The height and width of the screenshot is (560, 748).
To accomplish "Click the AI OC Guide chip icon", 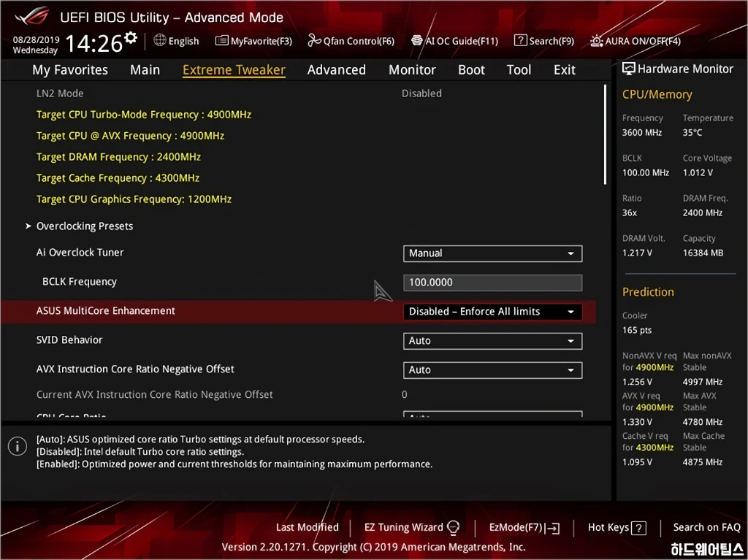I will (x=417, y=40).
